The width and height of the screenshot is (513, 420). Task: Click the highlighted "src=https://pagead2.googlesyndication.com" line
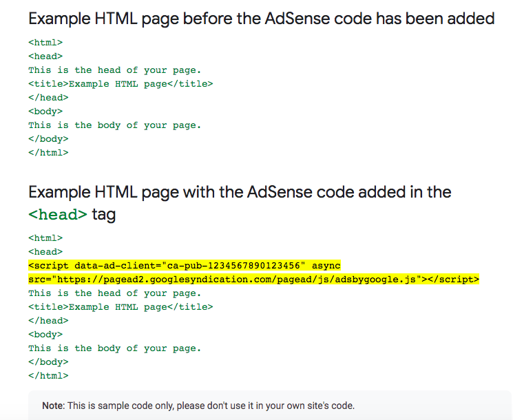click(x=254, y=280)
